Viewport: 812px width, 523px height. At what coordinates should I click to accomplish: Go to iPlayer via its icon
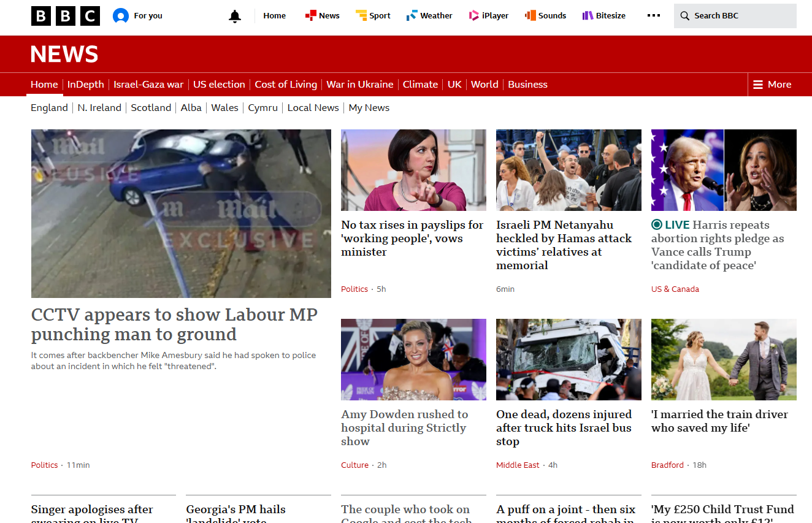click(x=474, y=16)
